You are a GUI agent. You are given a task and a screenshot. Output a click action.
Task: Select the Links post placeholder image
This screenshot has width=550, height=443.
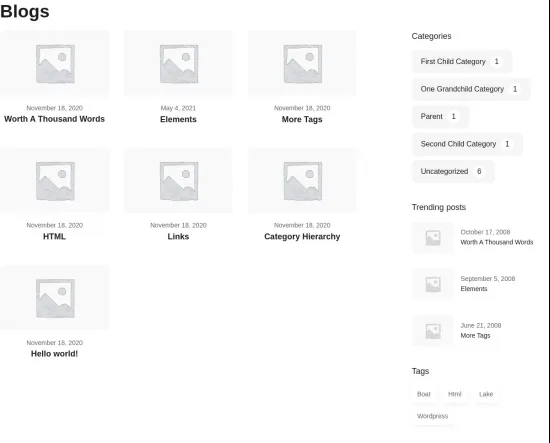[x=178, y=181]
